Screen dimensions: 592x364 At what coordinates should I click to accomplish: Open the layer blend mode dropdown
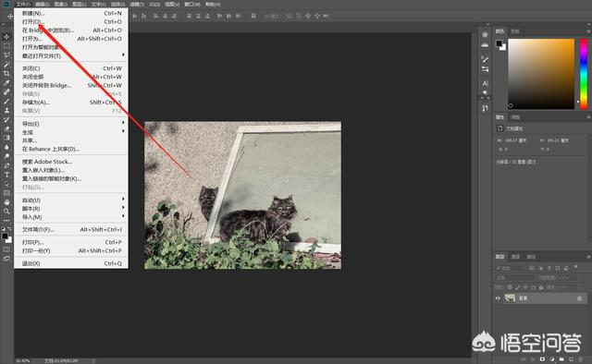pos(515,278)
